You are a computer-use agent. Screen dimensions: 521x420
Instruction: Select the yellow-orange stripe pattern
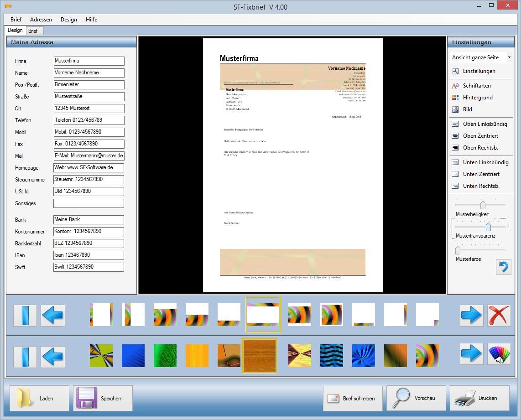(x=197, y=356)
